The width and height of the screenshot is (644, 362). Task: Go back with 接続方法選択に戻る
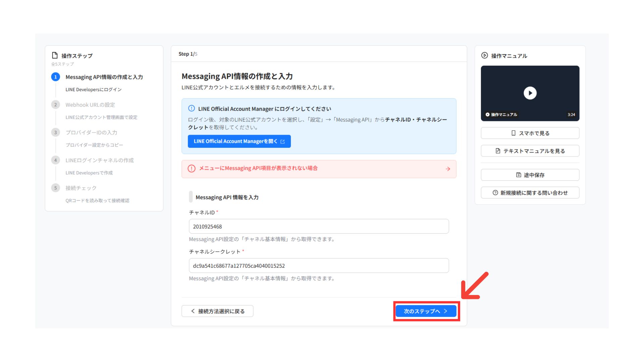pos(217,311)
